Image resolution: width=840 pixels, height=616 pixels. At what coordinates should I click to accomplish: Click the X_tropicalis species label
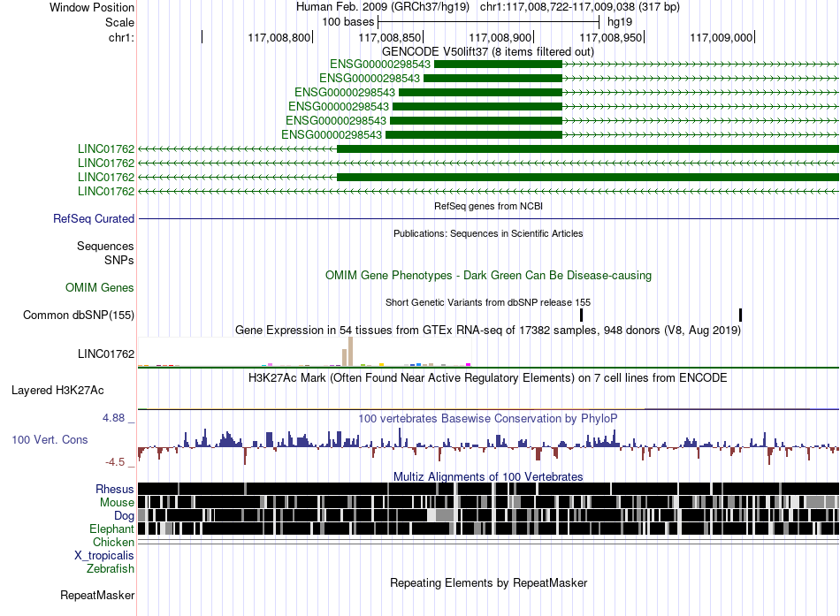(104, 556)
